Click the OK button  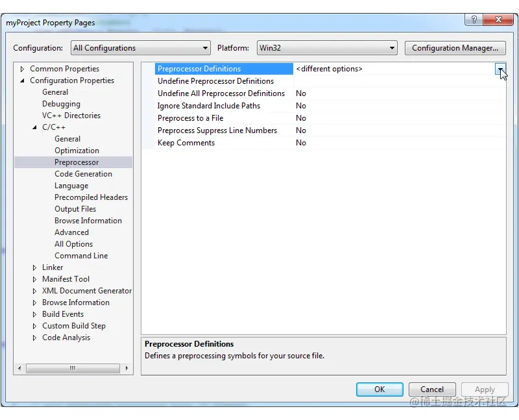(380, 389)
